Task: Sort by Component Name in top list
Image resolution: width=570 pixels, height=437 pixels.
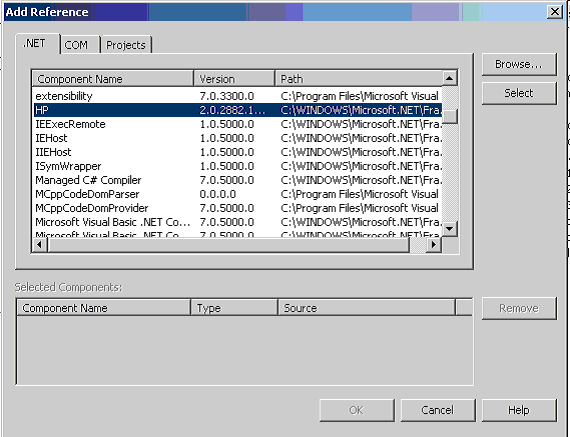Action: [113, 79]
